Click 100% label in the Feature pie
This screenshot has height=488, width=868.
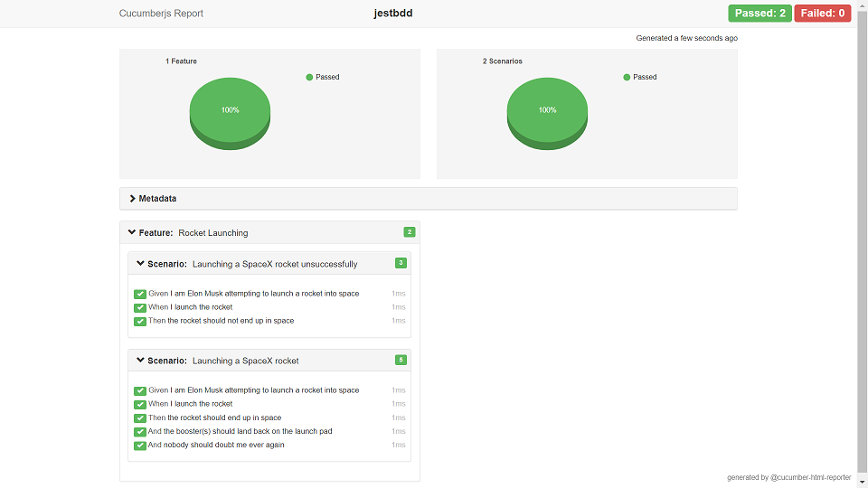[x=231, y=110]
